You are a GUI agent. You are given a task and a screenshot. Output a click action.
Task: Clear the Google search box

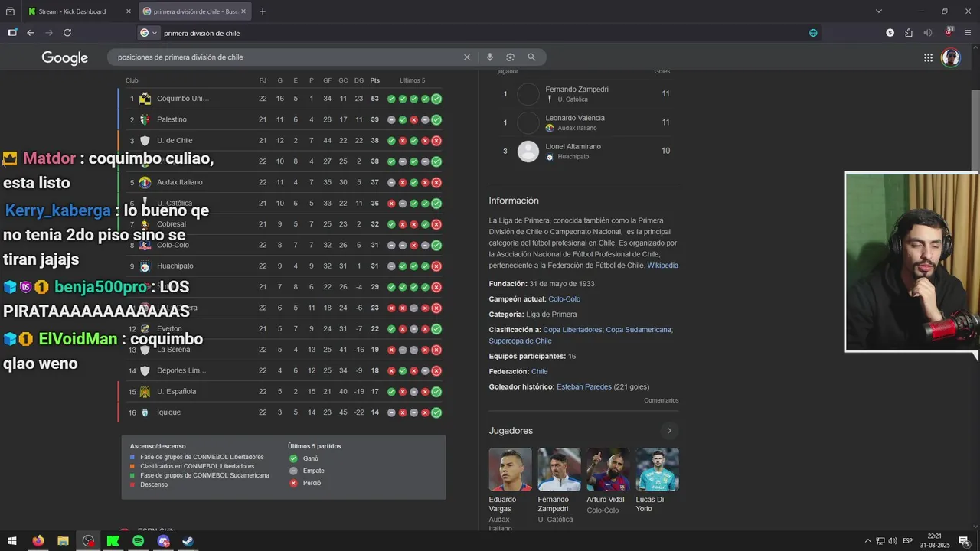pos(467,57)
